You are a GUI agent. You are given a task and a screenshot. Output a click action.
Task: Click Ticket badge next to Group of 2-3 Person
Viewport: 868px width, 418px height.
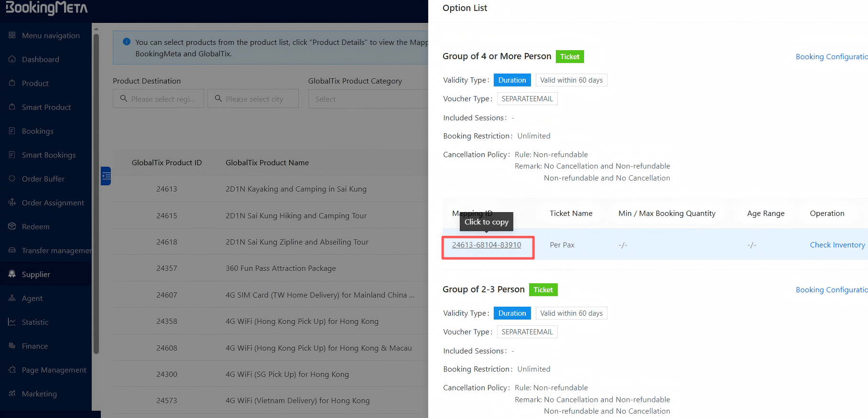pos(543,289)
